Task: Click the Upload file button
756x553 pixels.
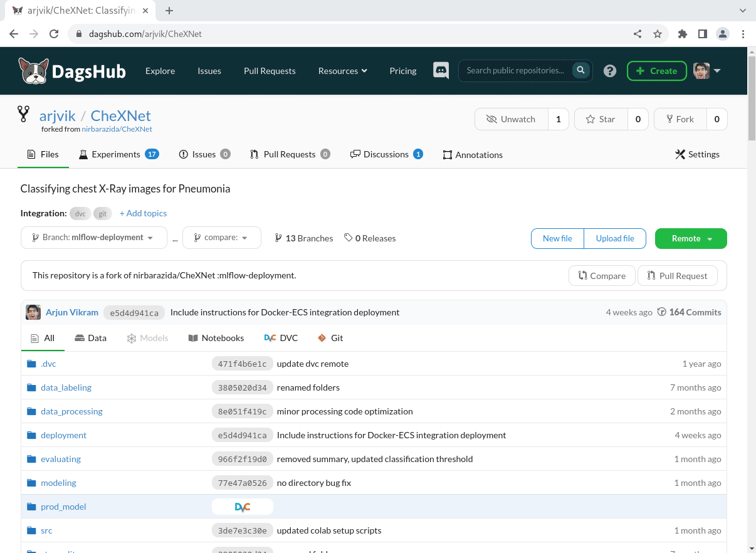Action: [x=615, y=238]
